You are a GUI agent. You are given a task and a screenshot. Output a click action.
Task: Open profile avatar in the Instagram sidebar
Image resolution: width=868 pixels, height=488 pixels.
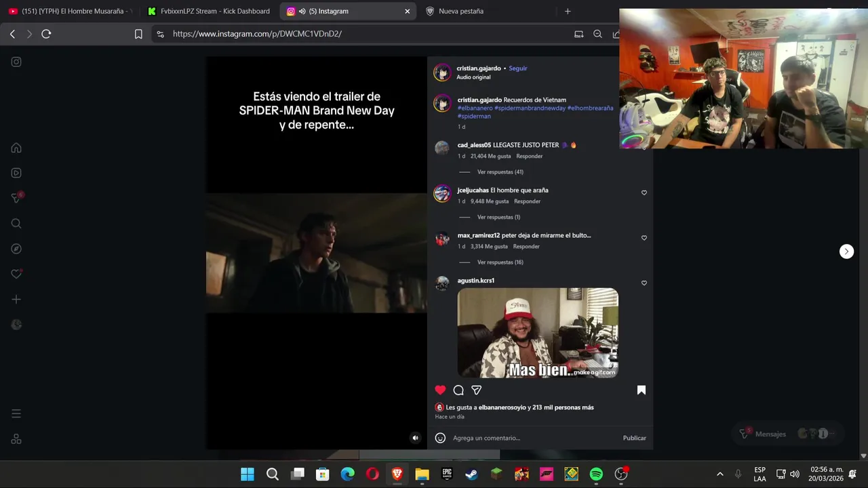[x=16, y=324]
